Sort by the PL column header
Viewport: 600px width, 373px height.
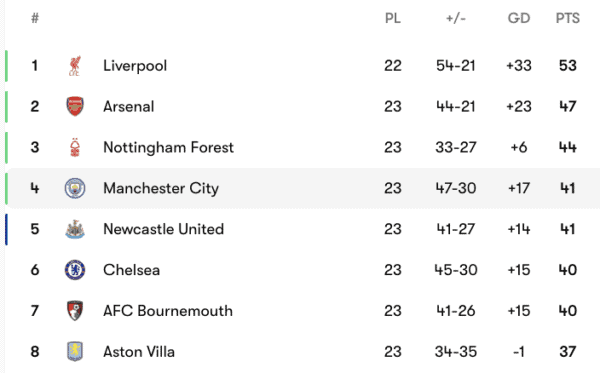393,18
